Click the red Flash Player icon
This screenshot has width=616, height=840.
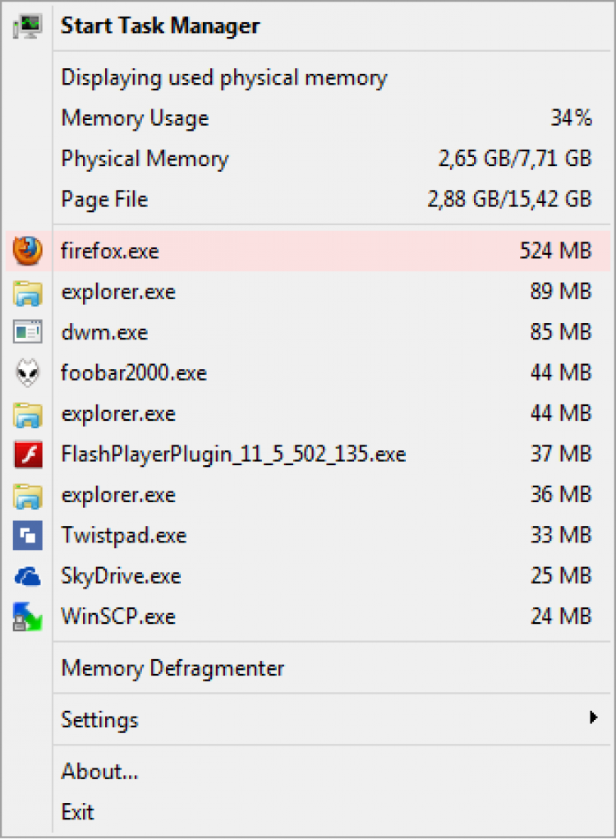point(27,454)
